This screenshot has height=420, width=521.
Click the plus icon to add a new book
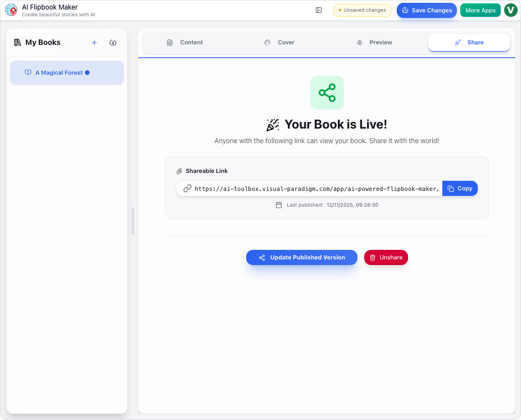click(94, 42)
